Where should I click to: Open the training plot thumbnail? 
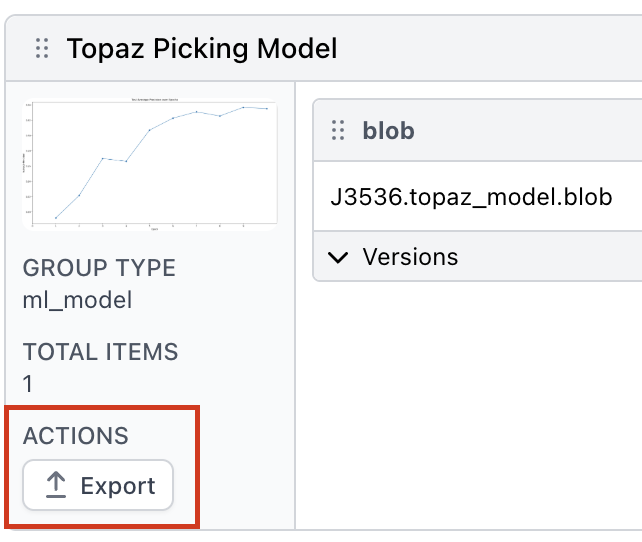(150, 164)
